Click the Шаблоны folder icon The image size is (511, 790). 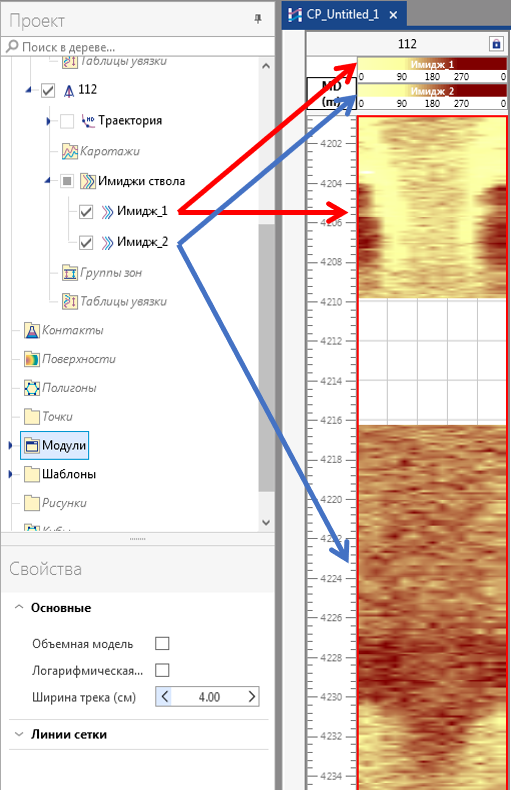(x=32, y=474)
